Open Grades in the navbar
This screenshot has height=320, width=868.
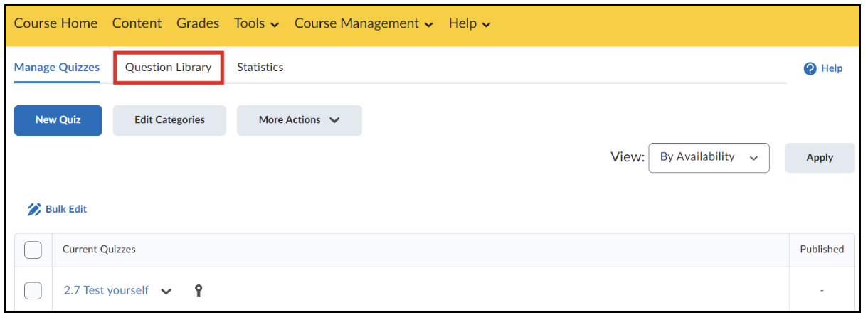point(198,23)
